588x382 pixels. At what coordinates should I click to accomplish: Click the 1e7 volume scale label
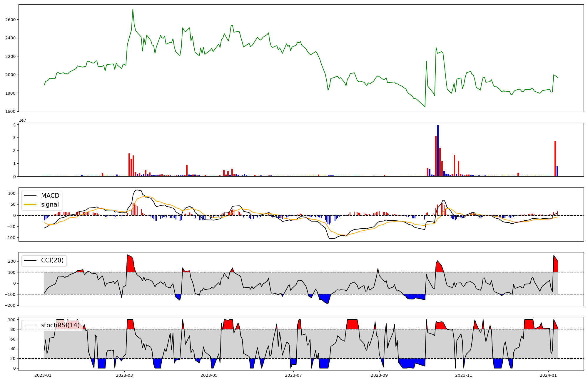click(23, 120)
